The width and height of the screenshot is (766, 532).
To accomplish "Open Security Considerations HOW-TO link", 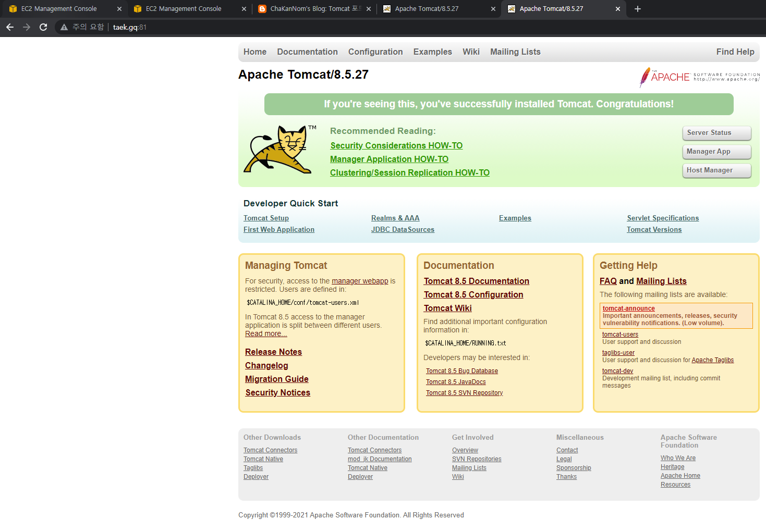I will tap(396, 145).
